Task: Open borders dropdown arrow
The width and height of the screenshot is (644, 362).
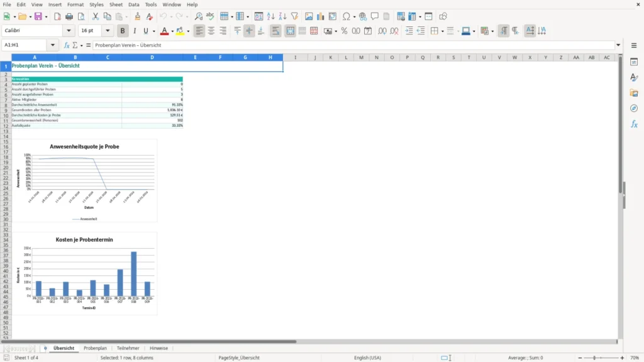Action: pos(442,31)
